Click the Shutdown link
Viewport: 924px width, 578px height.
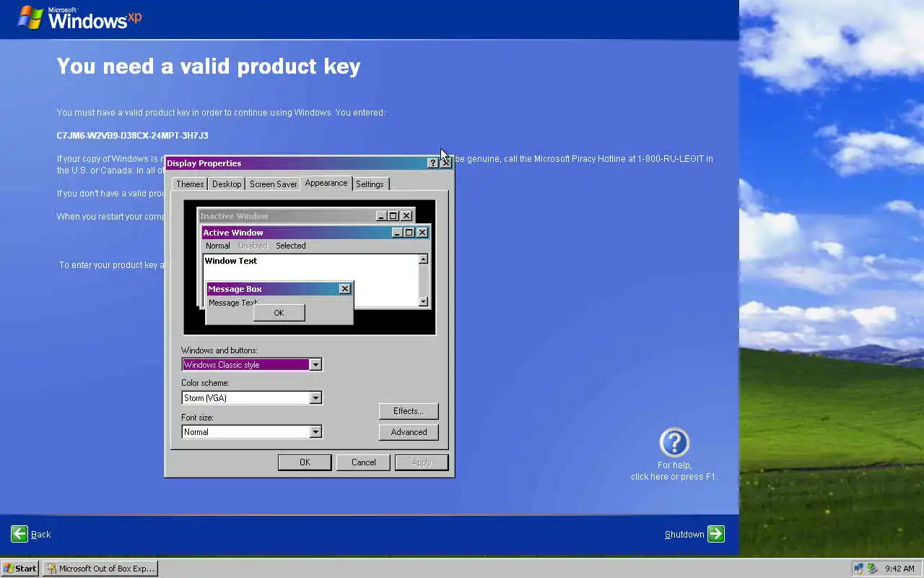point(684,535)
